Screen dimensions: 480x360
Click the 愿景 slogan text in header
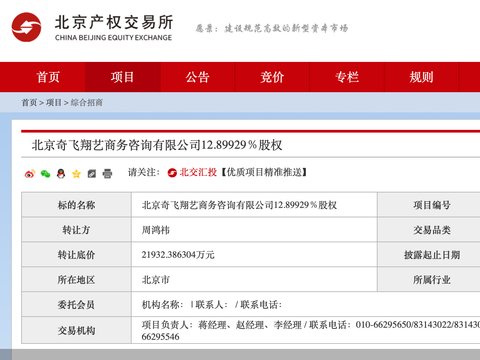click(x=272, y=28)
